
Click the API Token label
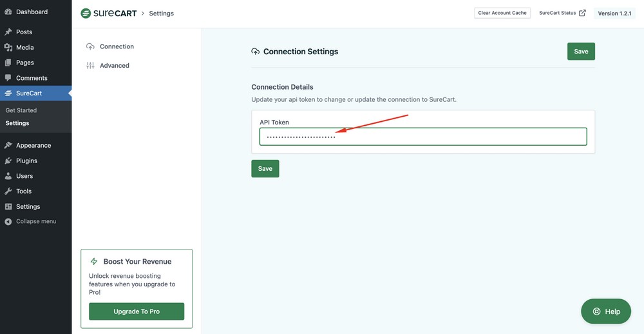click(274, 122)
